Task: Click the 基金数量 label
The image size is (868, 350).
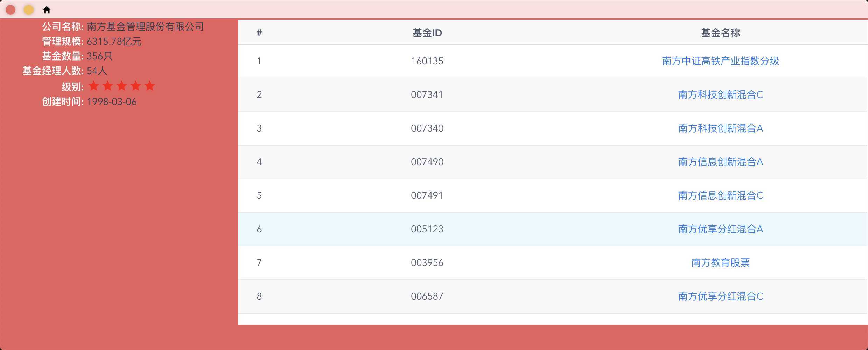Action: pos(63,56)
